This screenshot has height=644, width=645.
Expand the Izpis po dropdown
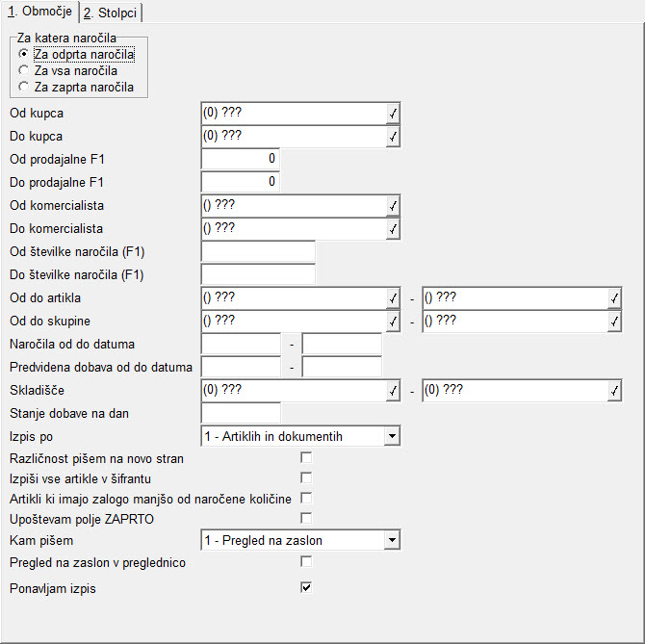tap(392, 436)
